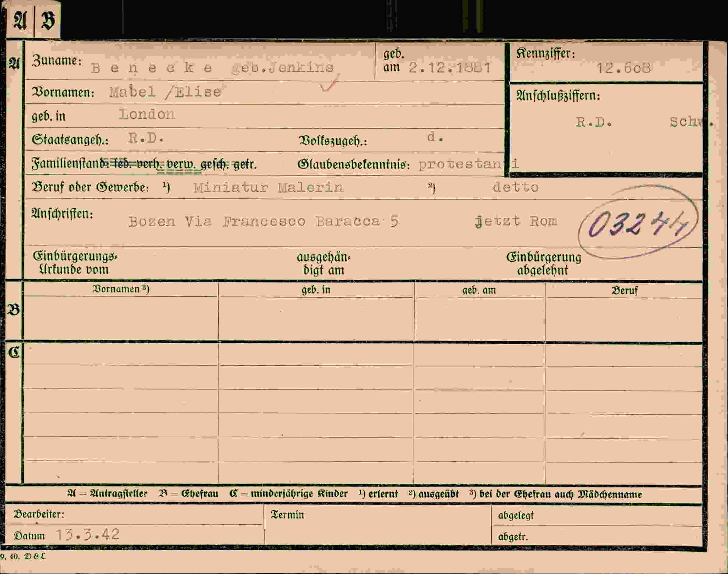The image size is (728, 574).
Task: Click the maiden name 'geb.Jenkins'
Action: [283, 68]
